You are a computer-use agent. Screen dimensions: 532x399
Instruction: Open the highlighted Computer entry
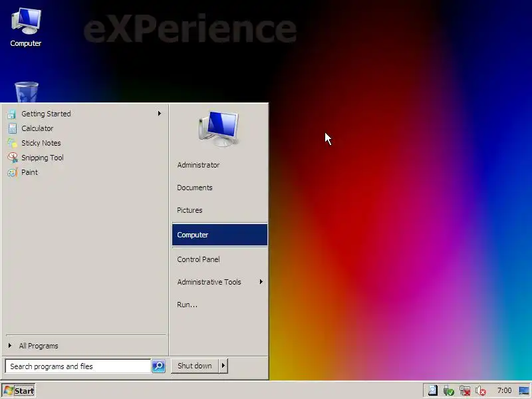(x=219, y=235)
